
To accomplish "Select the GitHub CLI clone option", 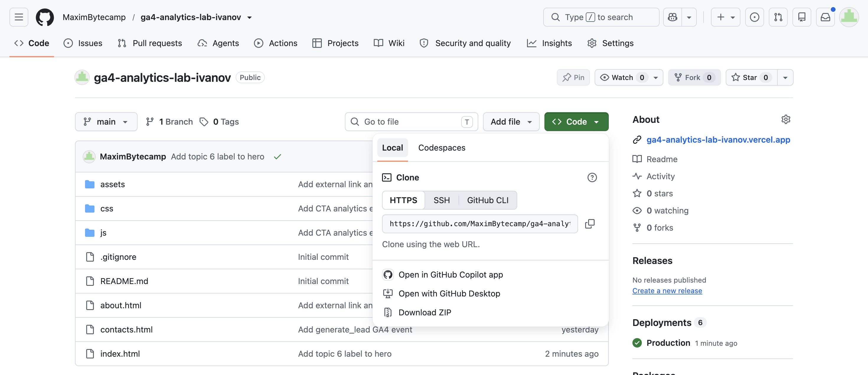I will click(x=487, y=200).
